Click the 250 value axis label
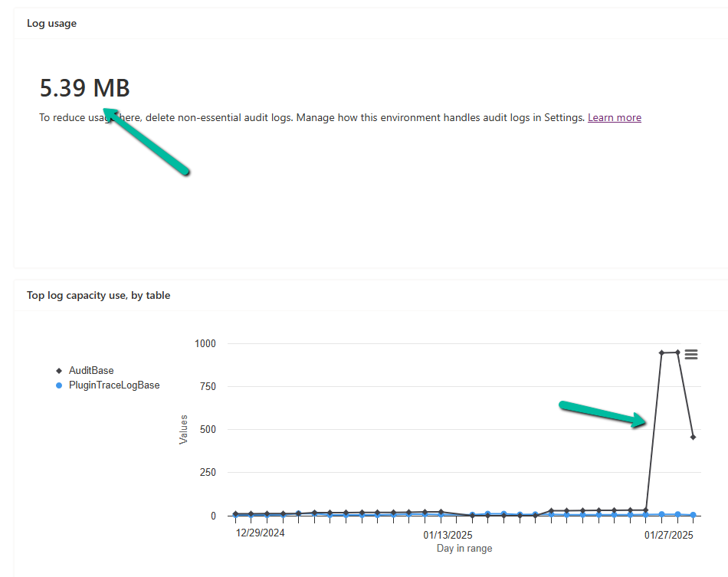This screenshot has height=577, width=728. (207, 473)
